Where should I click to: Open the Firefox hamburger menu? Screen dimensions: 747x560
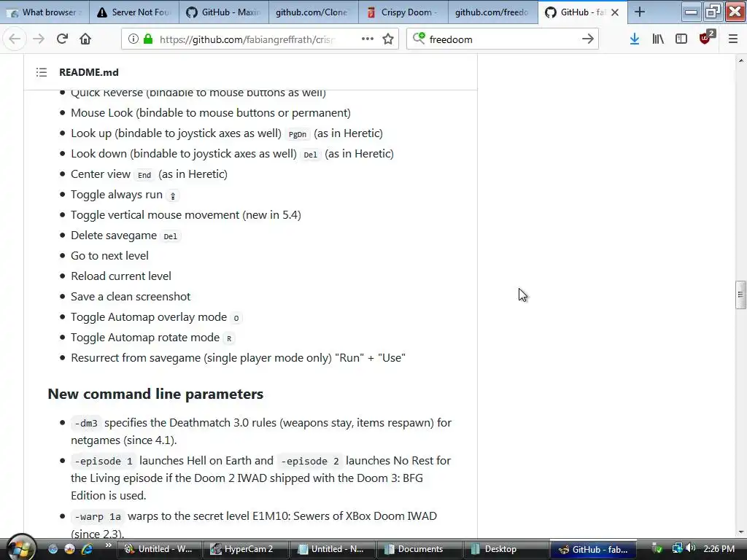pos(732,39)
